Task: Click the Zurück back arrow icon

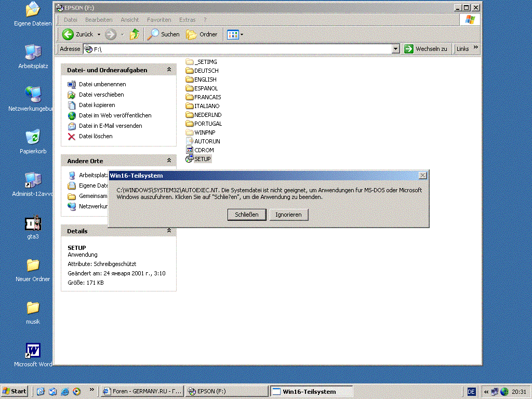Action: [68, 34]
